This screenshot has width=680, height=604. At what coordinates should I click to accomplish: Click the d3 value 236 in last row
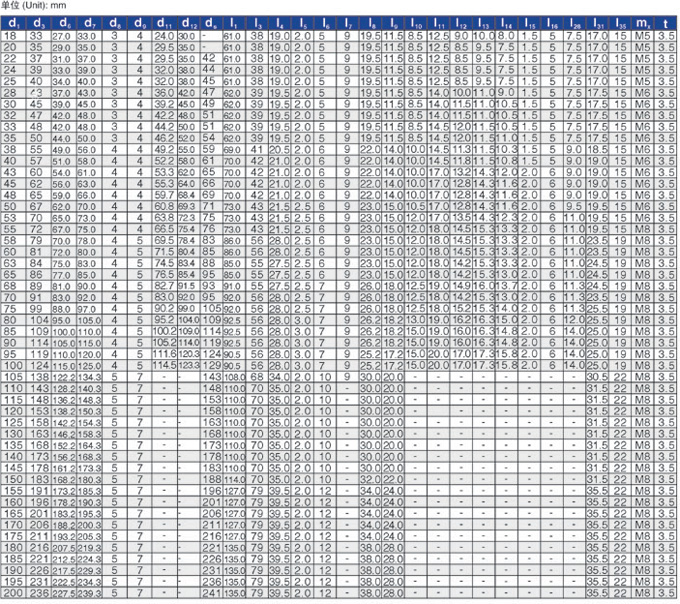pyautogui.click(x=36, y=594)
